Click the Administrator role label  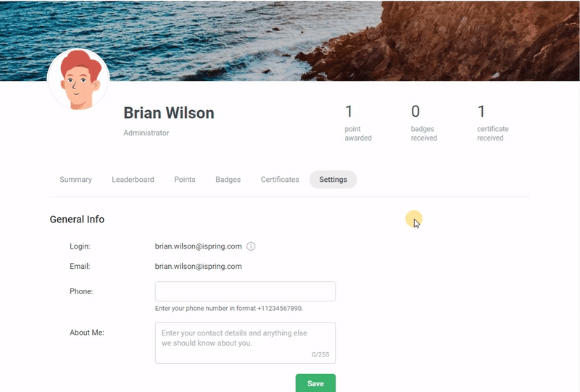click(x=146, y=133)
